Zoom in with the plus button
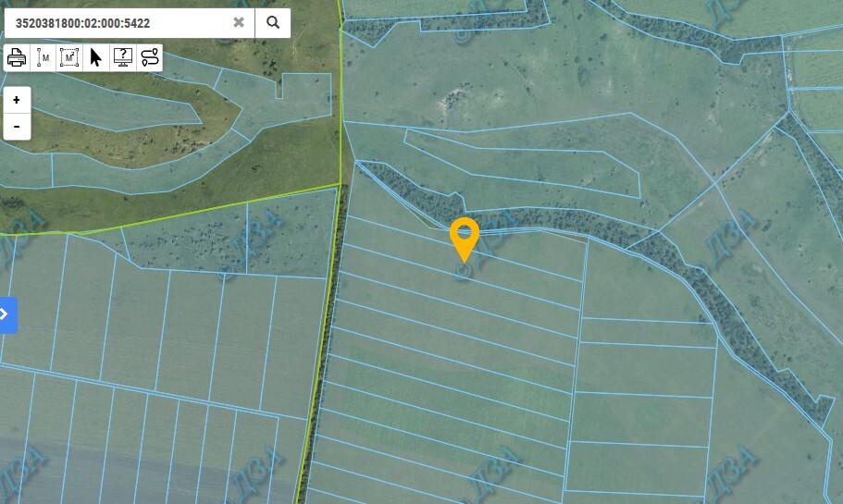 pyautogui.click(x=17, y=100)
